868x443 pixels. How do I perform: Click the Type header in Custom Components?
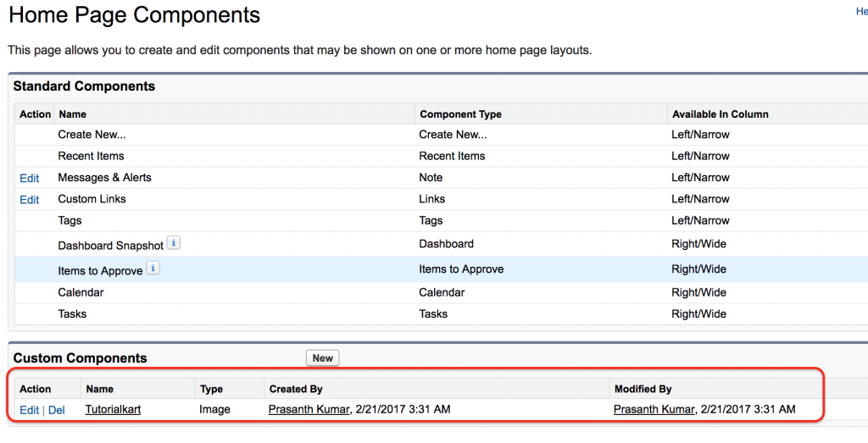pos(211,389)
